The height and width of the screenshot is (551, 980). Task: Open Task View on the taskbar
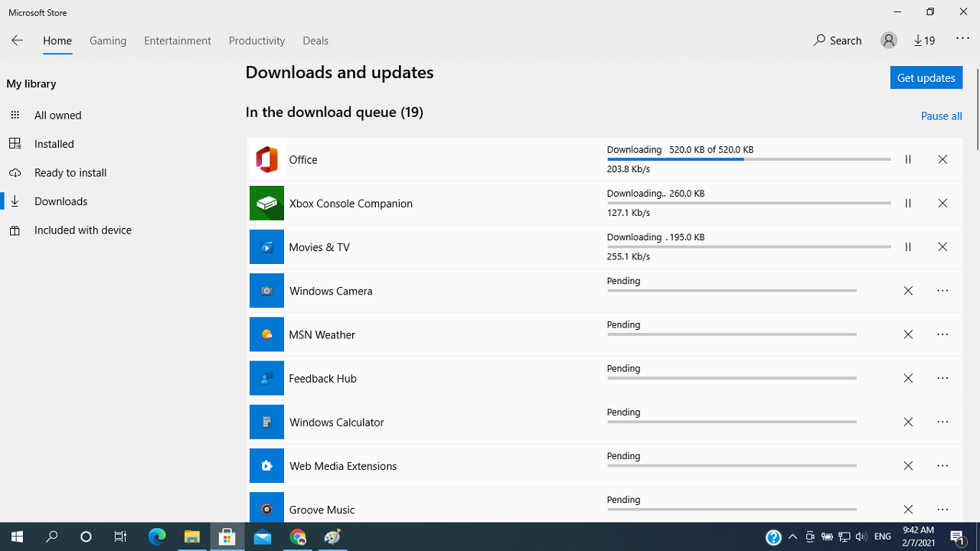(x=120, y=536)
